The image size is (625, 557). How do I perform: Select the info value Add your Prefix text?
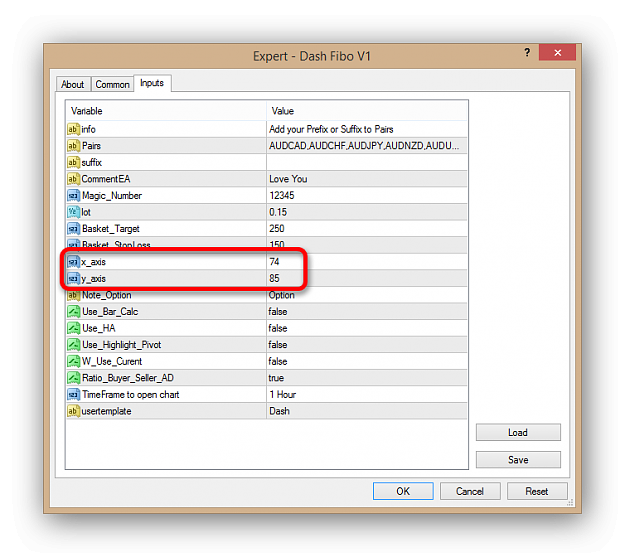click(x=331, y=129)
